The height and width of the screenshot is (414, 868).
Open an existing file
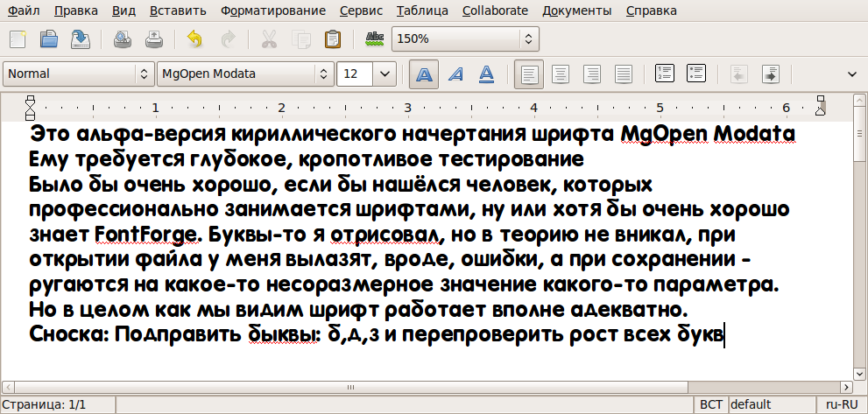pyautogui.click(x=49, y=39)
